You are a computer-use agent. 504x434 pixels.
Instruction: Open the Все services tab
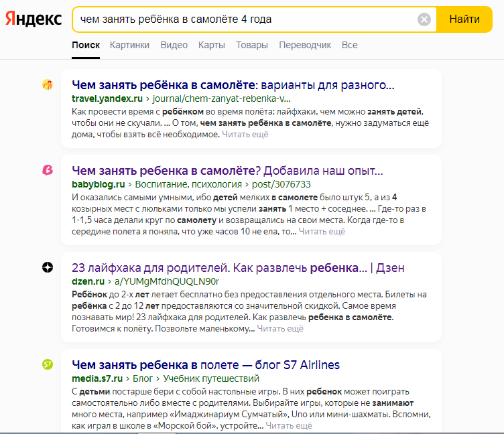click(350, 45)
